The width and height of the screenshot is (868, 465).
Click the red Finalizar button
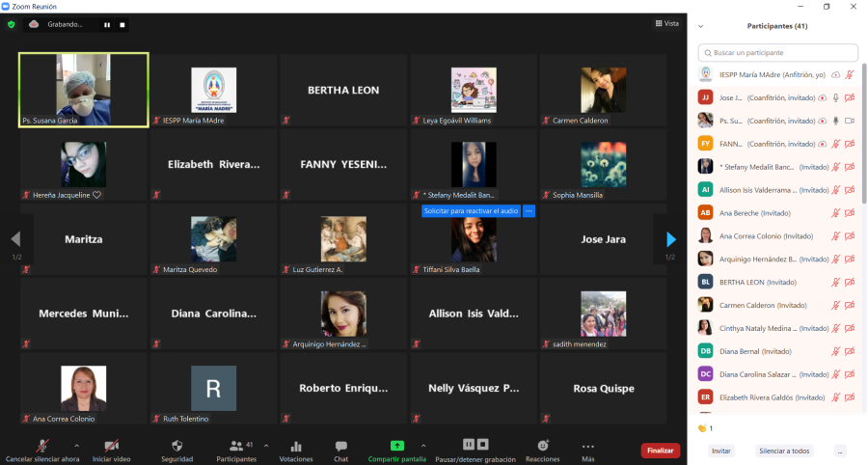point(660,451)
